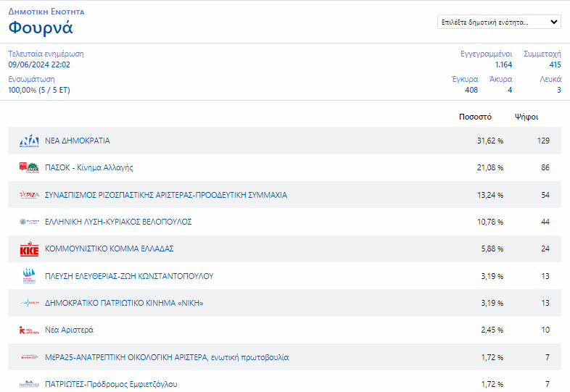Screen dimensions: 570x392
Task: Click the Τελευταία ενημέρωση label
Action: point(46,54)
